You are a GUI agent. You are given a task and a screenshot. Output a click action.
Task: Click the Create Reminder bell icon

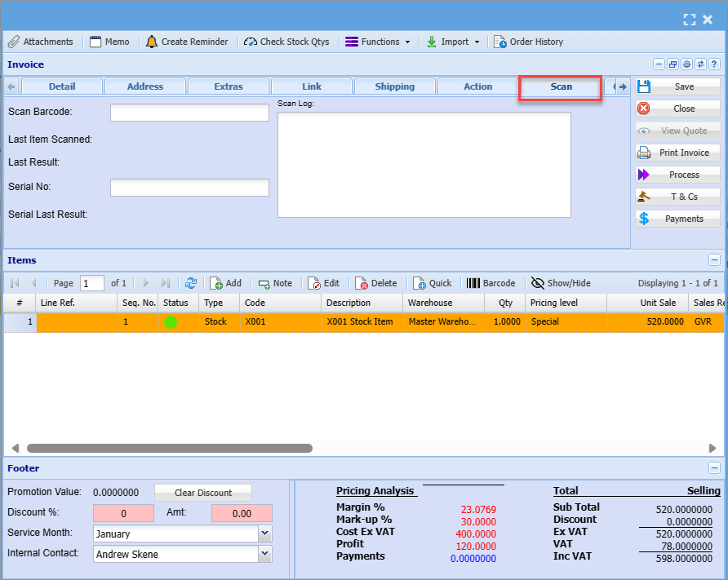click(152, 42)
